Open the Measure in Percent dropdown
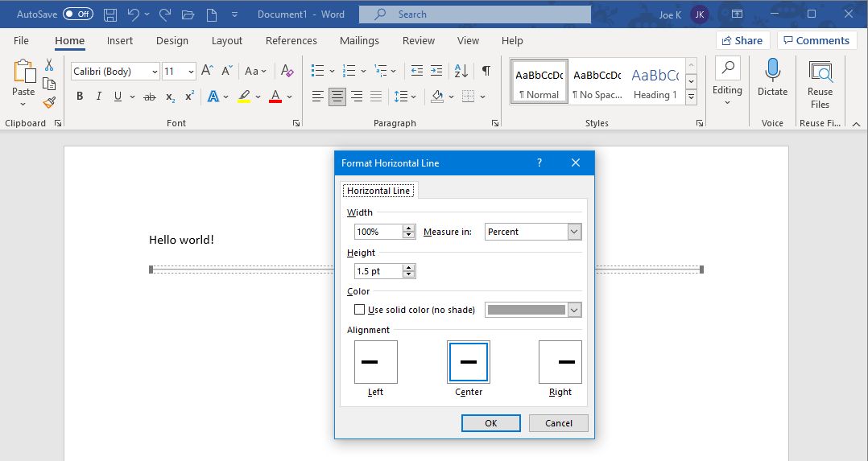 [x=533, y=232]
